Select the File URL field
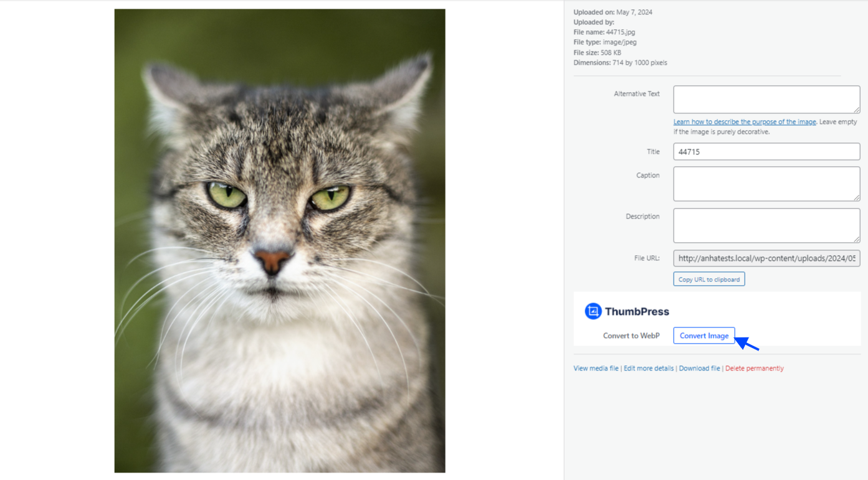The width and height of the screenshot is (868, 480). tap(766, 258)
